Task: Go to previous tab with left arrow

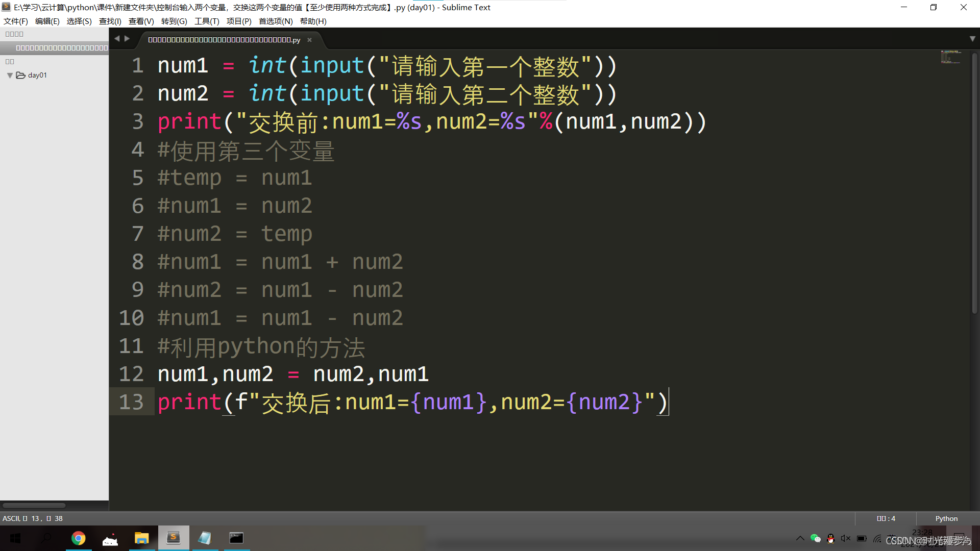Action: pos(117,39)
